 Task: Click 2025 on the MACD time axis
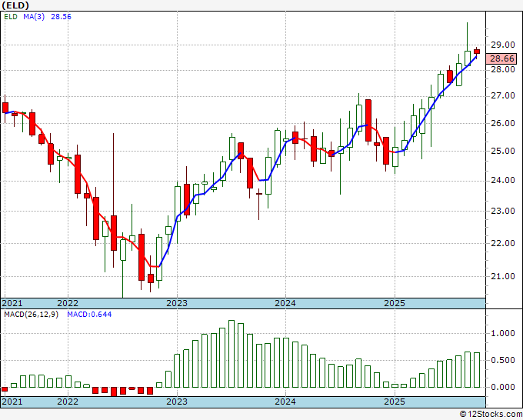pyautogui.click(x=395, y=402)
